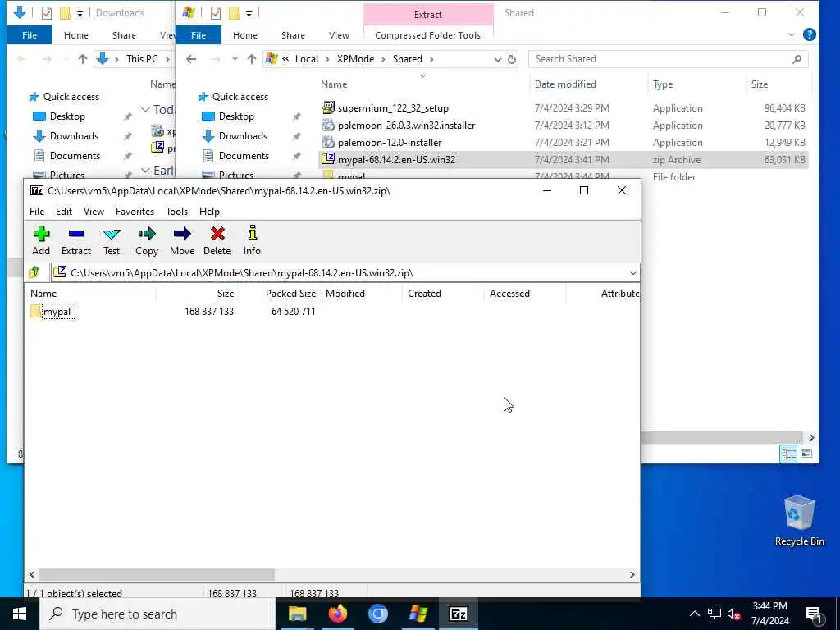
Task: Open the 7-Zip View menu
Action: tap(94, 212)
